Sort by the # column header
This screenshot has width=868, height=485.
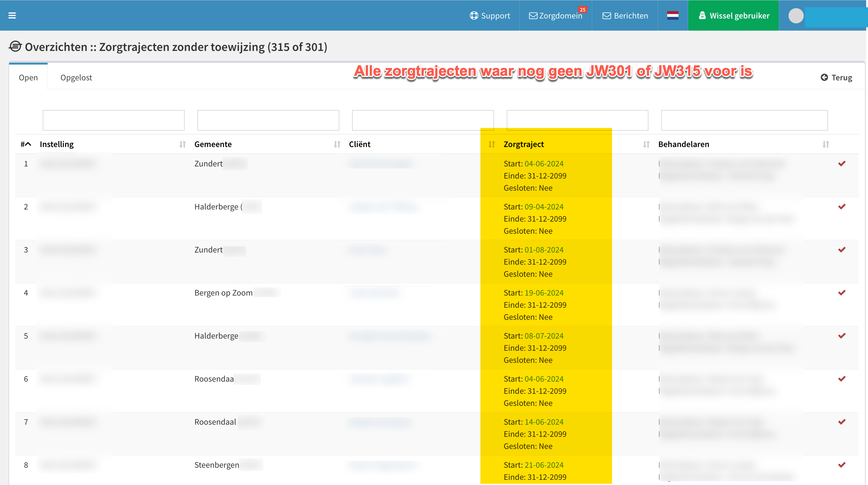pos(25,144)
